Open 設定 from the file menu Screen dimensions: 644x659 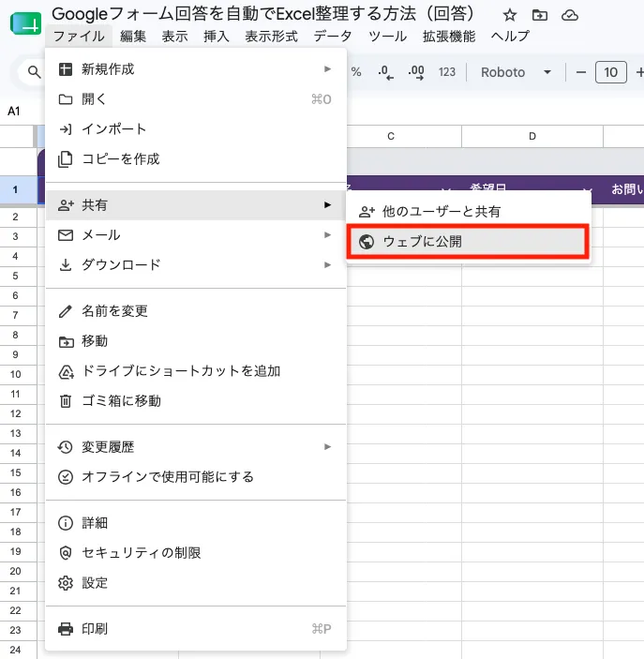196,583
